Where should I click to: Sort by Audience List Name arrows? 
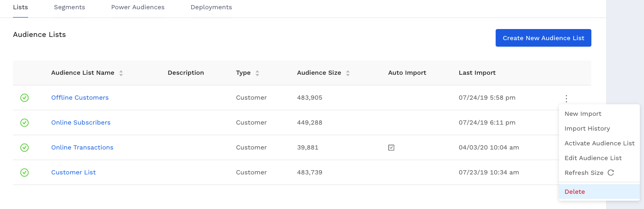121,73
